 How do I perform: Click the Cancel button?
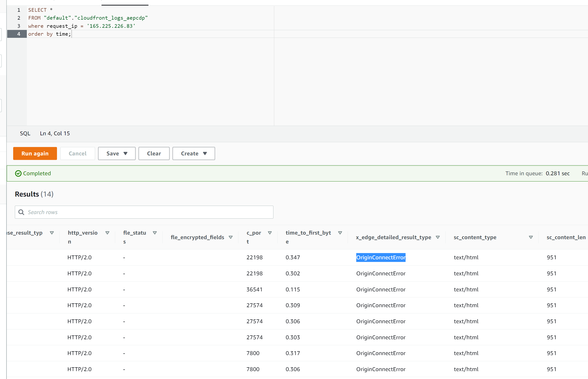coord(78,153)
